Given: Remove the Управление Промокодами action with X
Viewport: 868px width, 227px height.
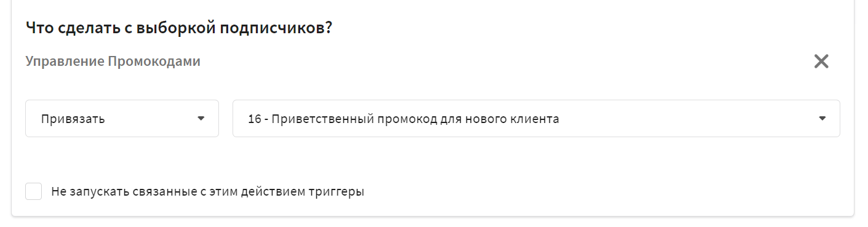Looking at the screenshot, I should click(821, 62).
